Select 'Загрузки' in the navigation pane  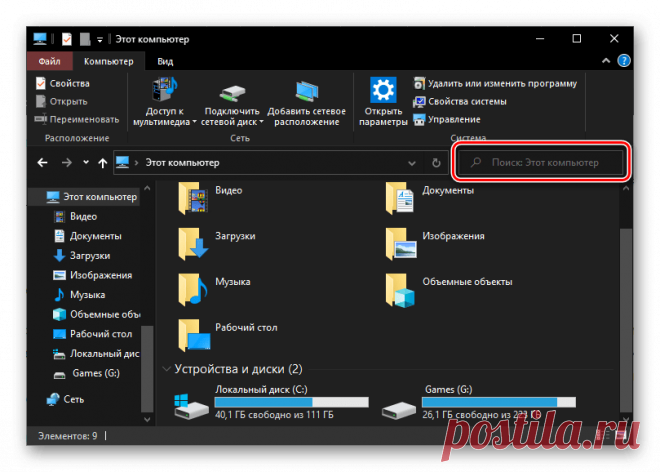pyautogui.click(x=82, y=256)
